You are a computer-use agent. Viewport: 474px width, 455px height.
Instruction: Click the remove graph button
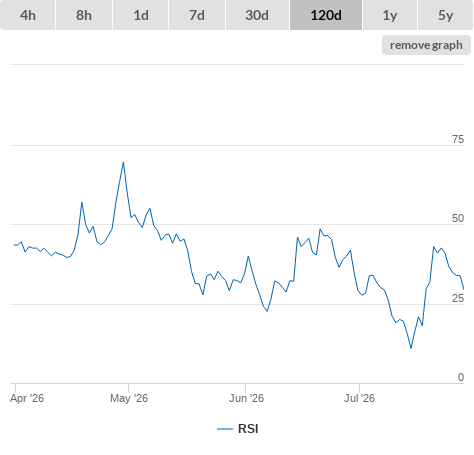pos(426,45)
